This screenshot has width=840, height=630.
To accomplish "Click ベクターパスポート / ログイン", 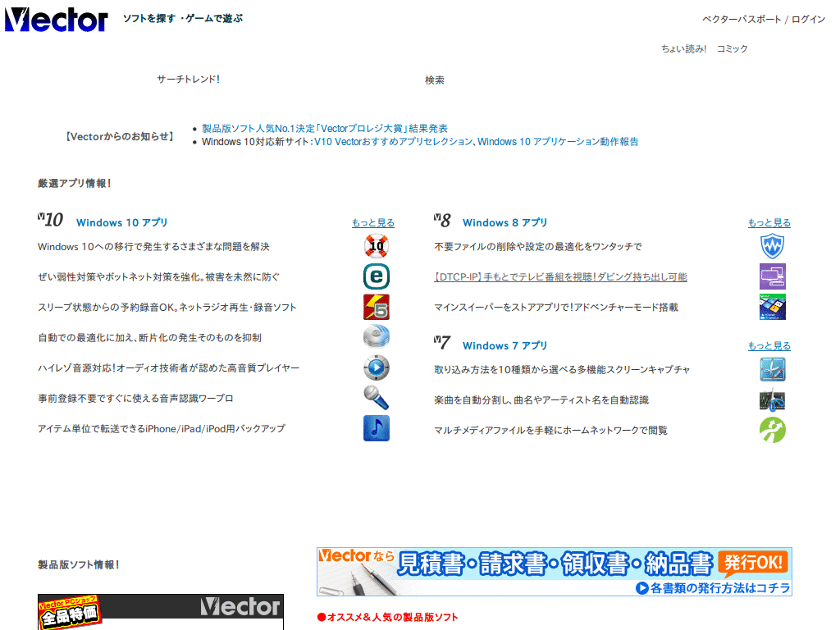I will coord(761,18).
